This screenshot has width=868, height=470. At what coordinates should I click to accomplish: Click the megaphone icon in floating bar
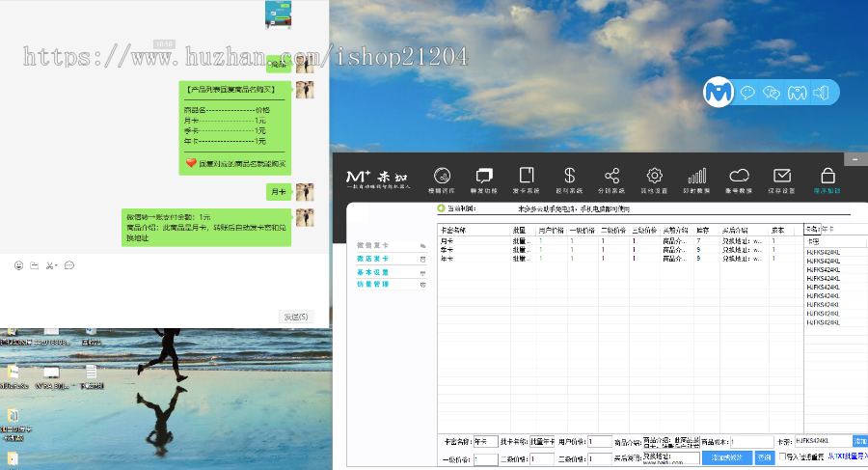tap(822, 93)
